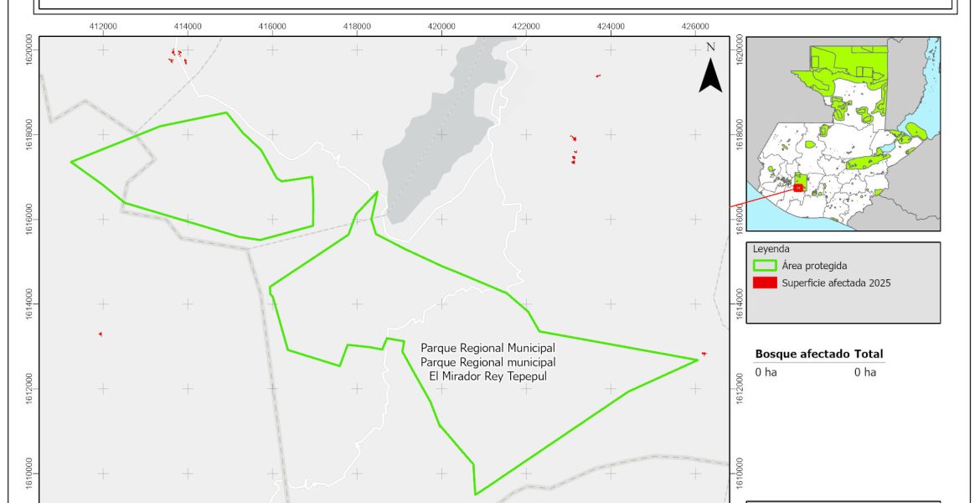The width and height of the screenshot is (980, 503).
Task: Select the Total column header
Action: pyautogui.click(x=869, y=355)
